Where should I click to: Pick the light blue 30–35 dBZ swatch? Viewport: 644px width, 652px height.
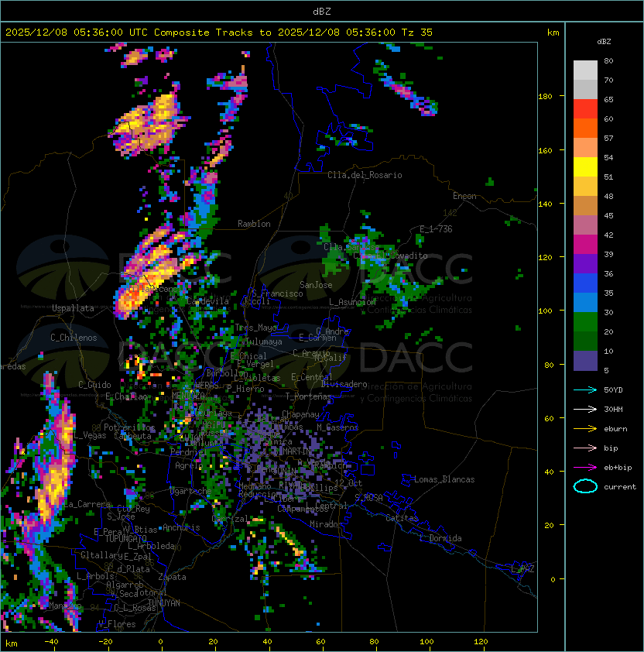pos(585,302)
